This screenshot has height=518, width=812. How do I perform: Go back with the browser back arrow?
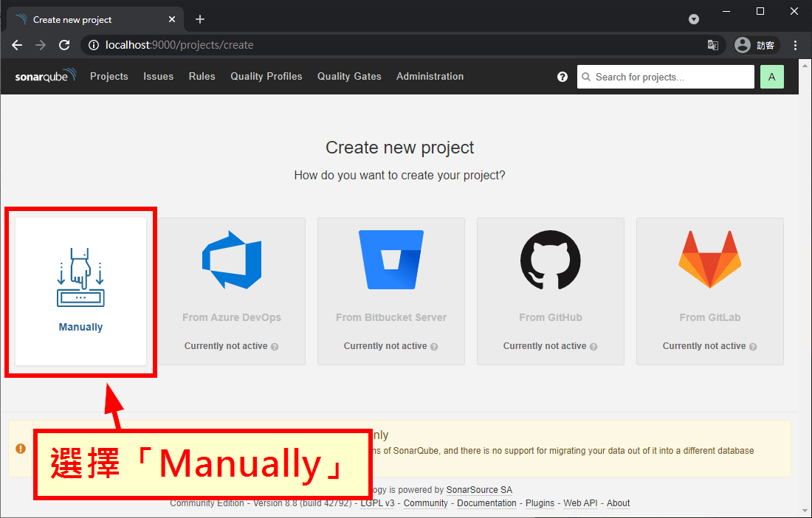(17, 45)
